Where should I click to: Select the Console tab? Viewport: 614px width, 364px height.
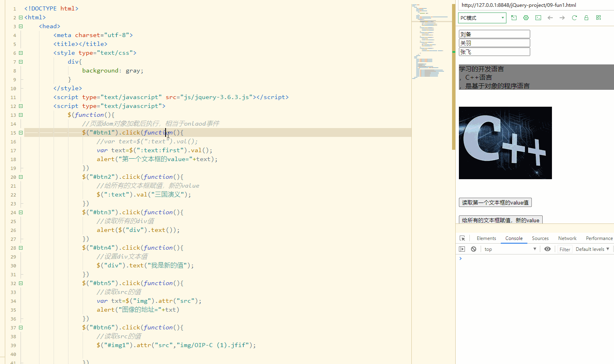(x=514, y=238)
